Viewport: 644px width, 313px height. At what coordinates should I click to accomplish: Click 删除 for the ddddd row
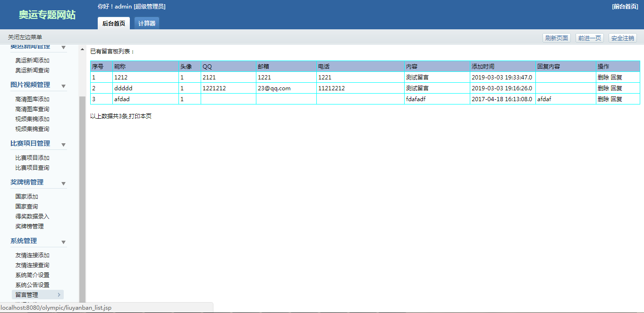[x=603, y=88]
